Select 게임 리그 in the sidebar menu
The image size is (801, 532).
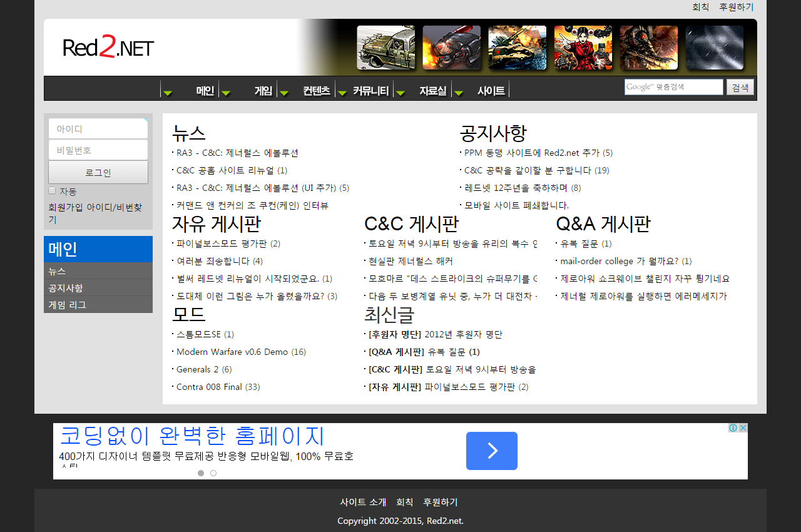[x=98, y=305]
